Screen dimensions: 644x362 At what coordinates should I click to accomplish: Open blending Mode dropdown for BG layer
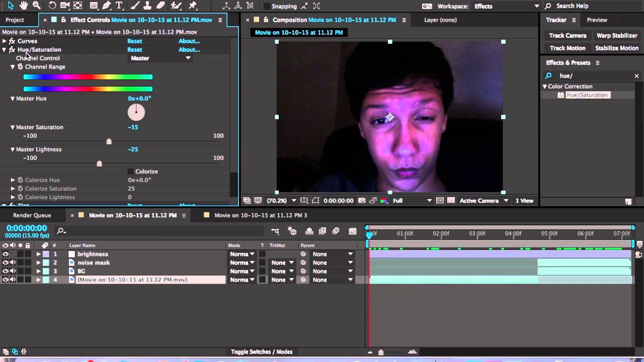pyautogui.click(x=243, y=271)
